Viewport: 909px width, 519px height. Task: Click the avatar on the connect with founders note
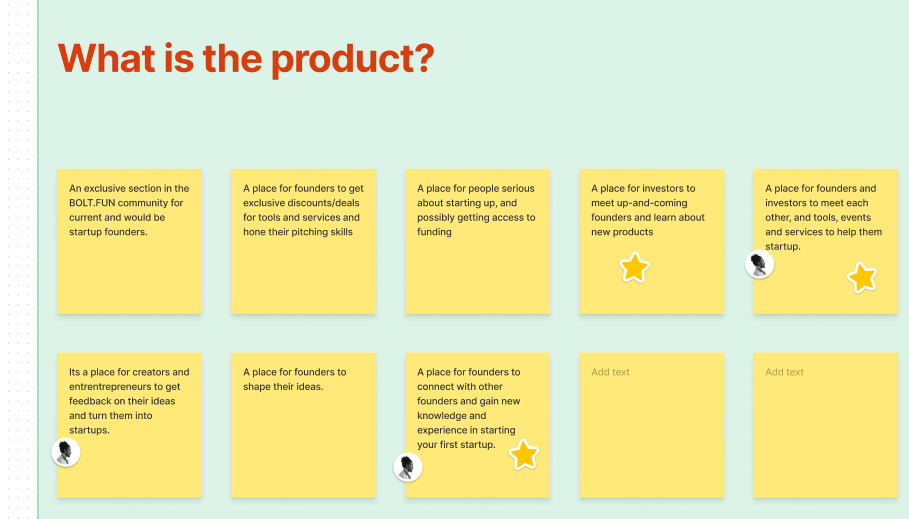tap(408, 467)
